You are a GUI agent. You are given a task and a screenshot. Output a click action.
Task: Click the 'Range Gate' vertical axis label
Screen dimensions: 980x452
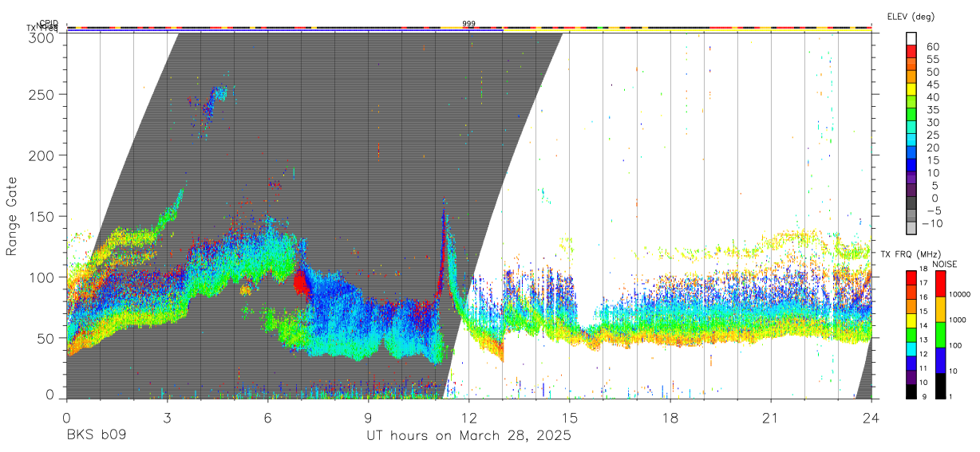[12, 216]
